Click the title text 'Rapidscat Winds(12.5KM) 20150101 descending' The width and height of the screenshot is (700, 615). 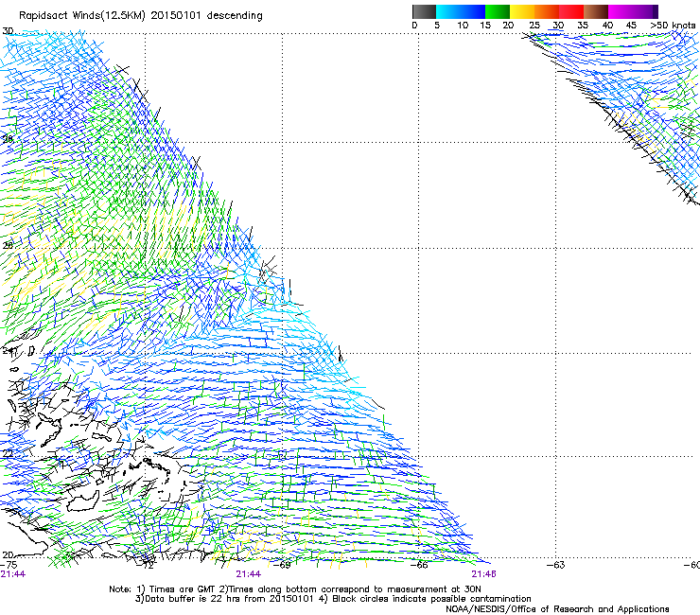[141, 16]
